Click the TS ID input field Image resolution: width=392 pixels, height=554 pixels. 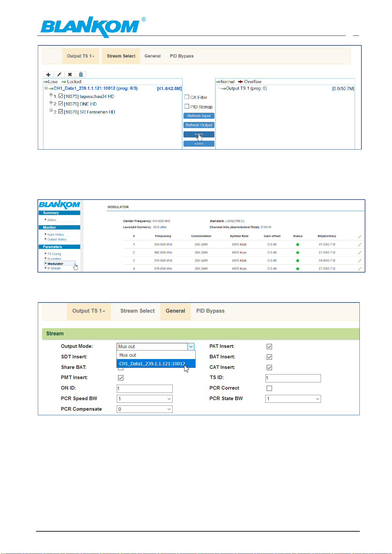(x=293, y=378)
